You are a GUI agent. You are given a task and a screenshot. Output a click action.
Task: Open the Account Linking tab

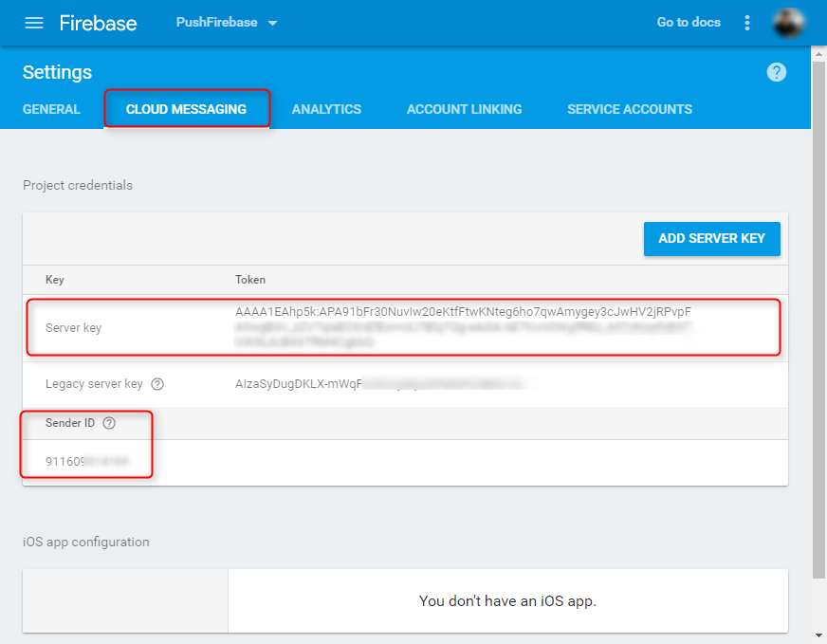[464, 109]
